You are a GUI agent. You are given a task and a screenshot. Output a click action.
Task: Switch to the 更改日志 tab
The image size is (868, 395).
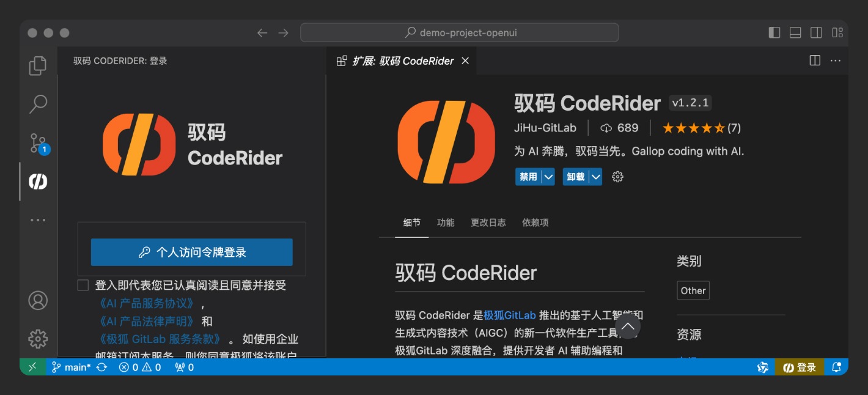(488, 223)
